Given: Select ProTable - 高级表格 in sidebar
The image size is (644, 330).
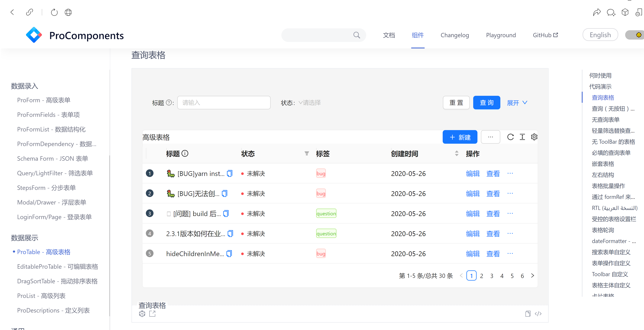Looking at the screenshot, I should point(44,252).
